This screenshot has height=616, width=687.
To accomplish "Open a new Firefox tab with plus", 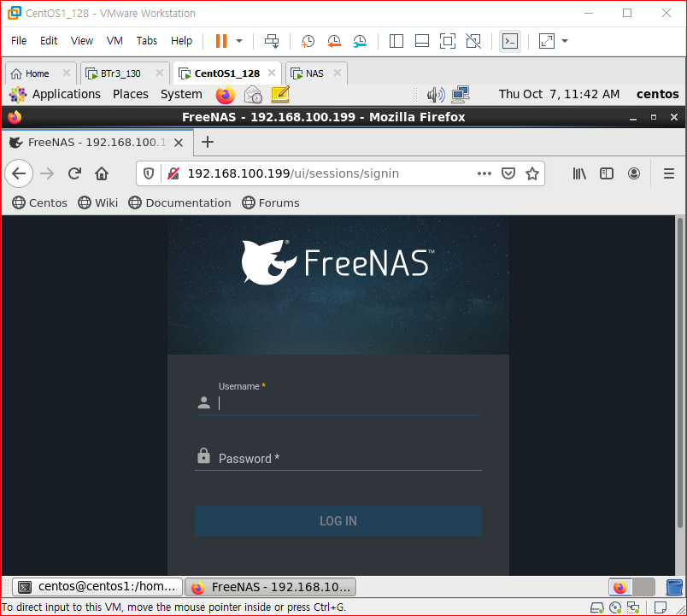I will [208, 142].
